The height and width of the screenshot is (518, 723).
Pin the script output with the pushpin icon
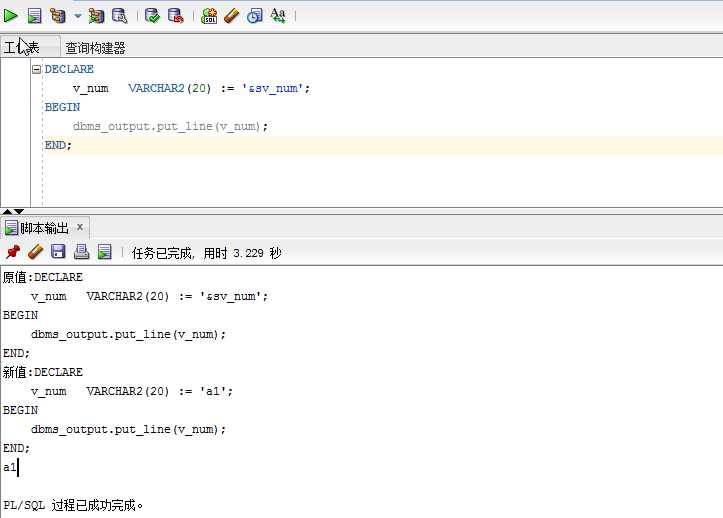13,252
